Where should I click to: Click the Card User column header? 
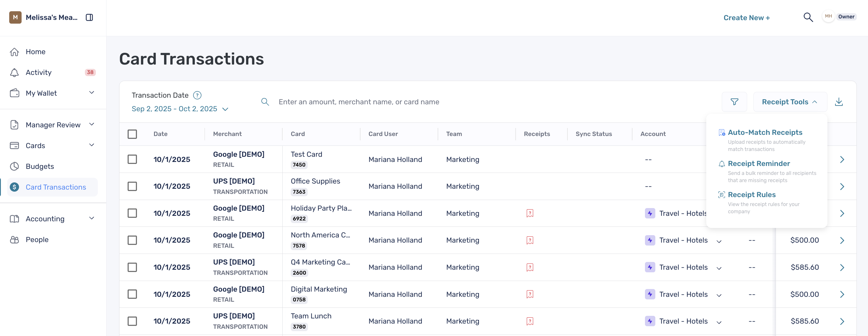tap(383, 134)
